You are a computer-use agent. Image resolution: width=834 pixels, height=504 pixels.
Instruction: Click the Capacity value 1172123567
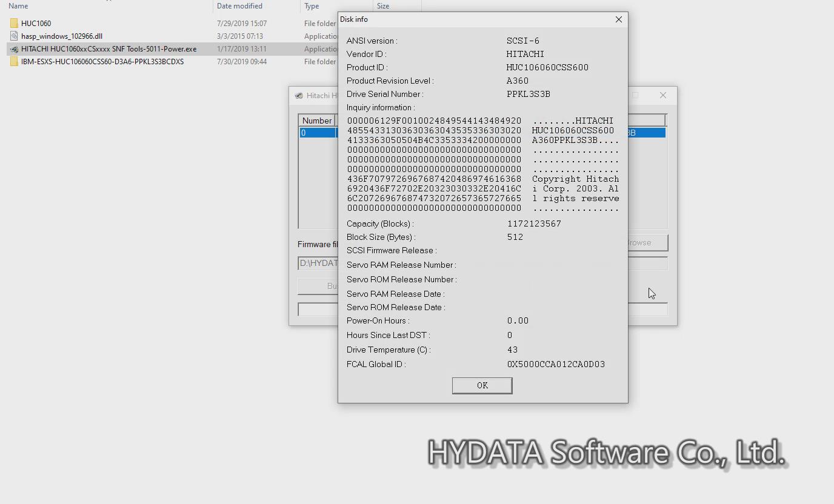coord(534,224)
